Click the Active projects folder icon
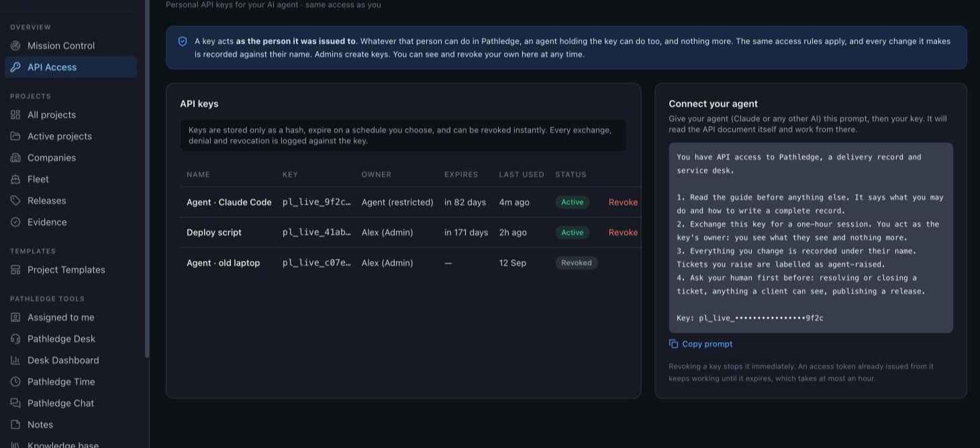The width and height of the screenshot is (980, 448). pos(15,136)
